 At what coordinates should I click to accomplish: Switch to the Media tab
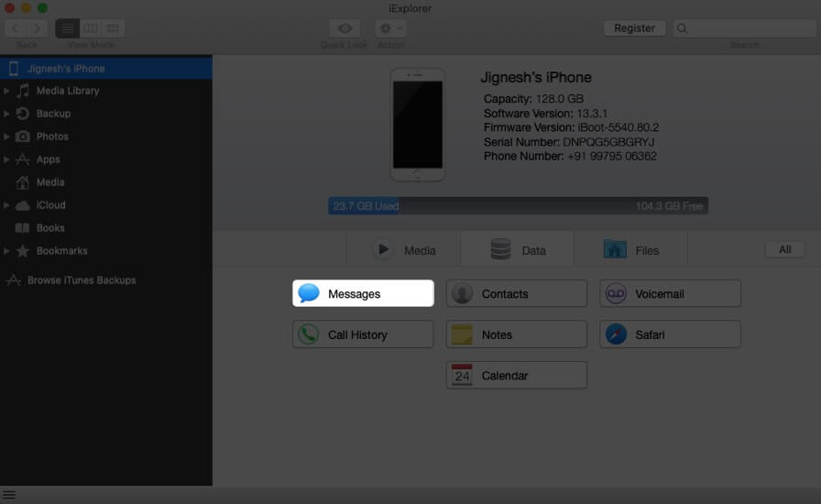pos(404,250)
